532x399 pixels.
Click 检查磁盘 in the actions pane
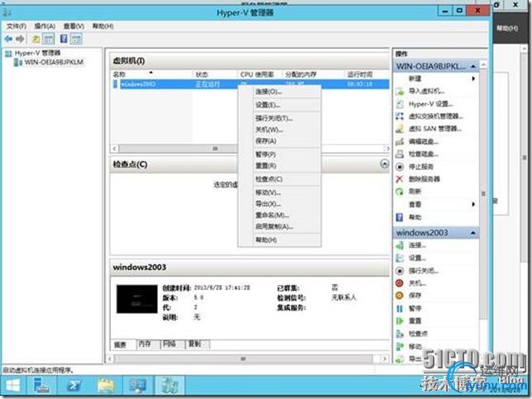(x=423, y=154)
